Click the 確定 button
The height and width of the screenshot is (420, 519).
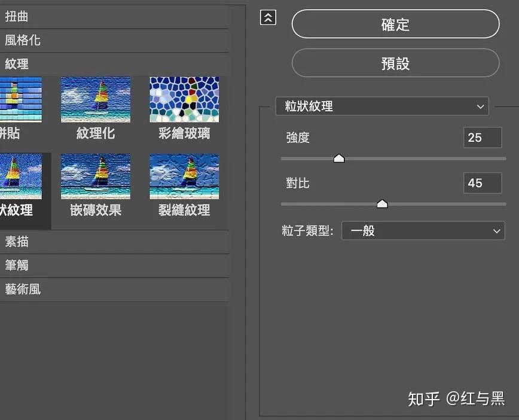396,24
